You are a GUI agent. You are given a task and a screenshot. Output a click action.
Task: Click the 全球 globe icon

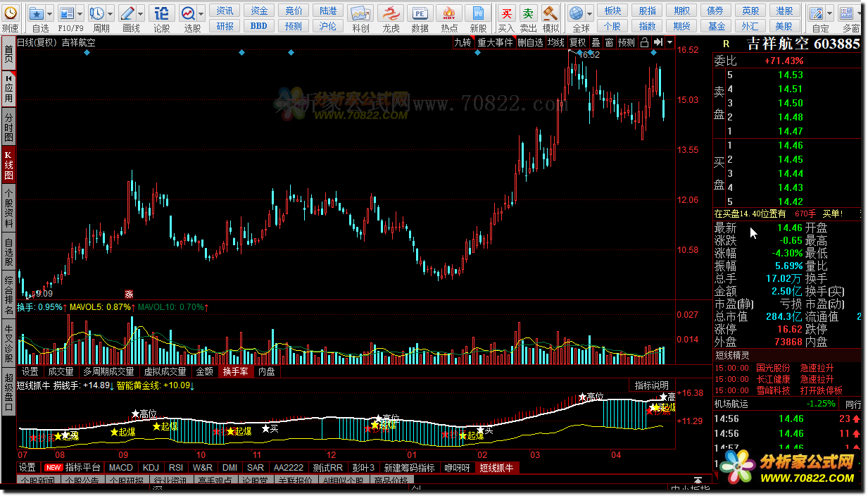click(577, 13)
